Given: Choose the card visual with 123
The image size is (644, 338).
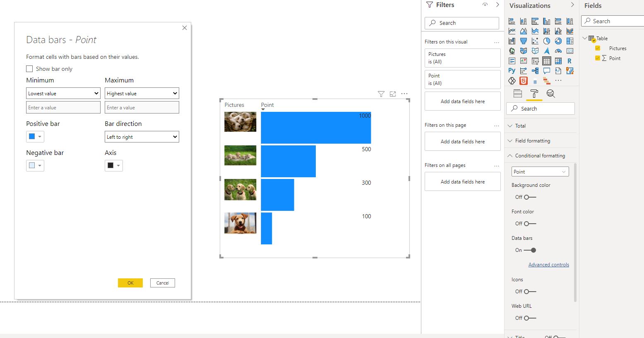Looking at the screenshot, I should (570, 51).
